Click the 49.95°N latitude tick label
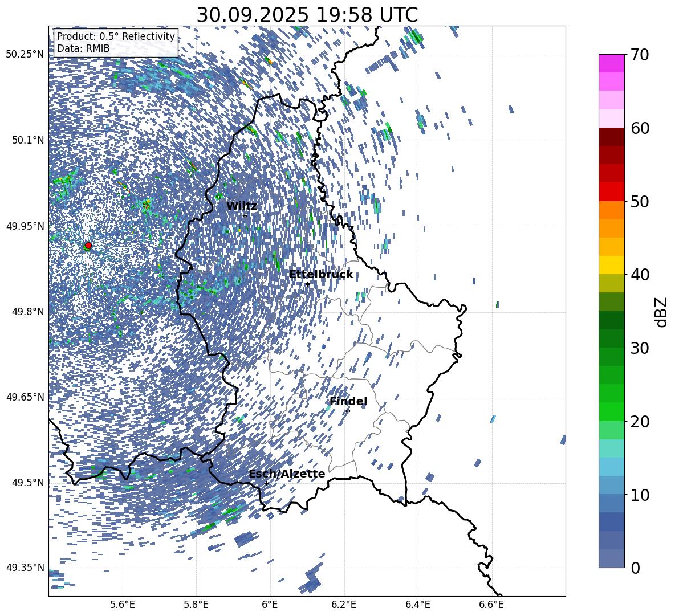Image resolution: width=675 pixels, height=616 pixels. pyautogui.click(x=25, y=226)
